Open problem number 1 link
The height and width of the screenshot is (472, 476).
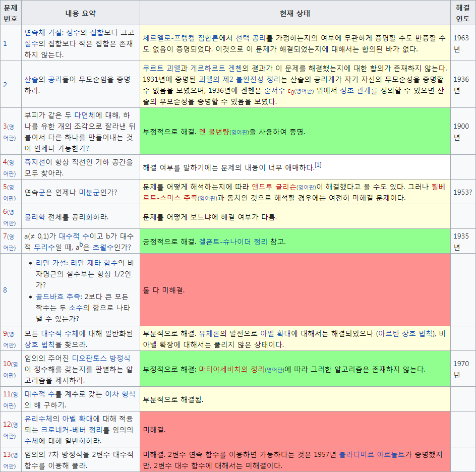coord(5,43)
